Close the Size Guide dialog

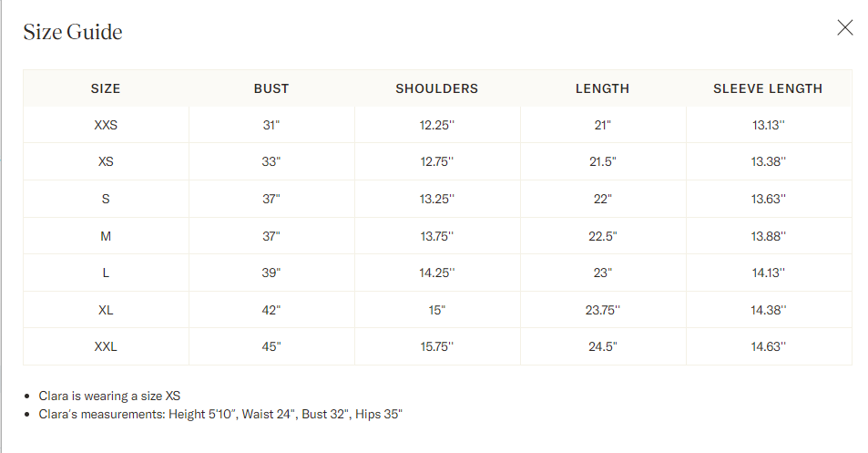coord(845,27)
